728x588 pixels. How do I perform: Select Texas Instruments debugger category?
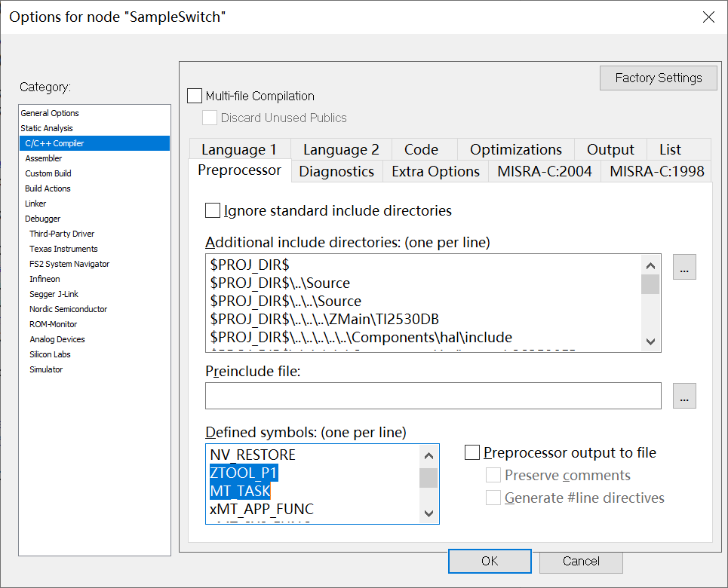click(95, 249)
